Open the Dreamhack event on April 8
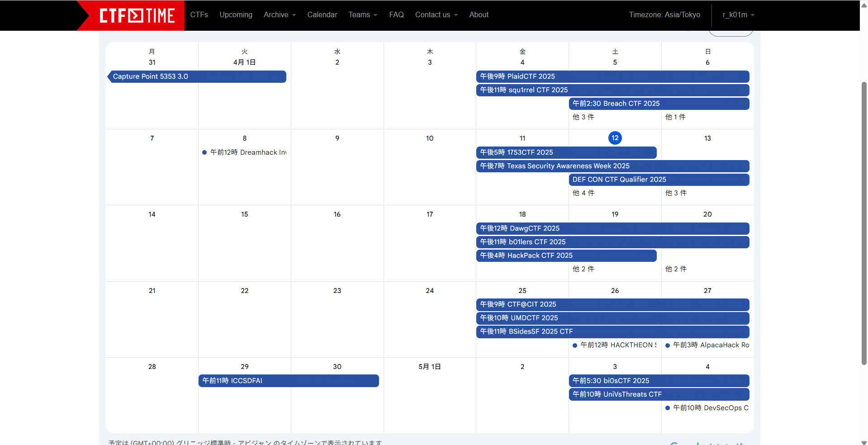This screenshot has height=445, width=868. [x=244, y=152]
